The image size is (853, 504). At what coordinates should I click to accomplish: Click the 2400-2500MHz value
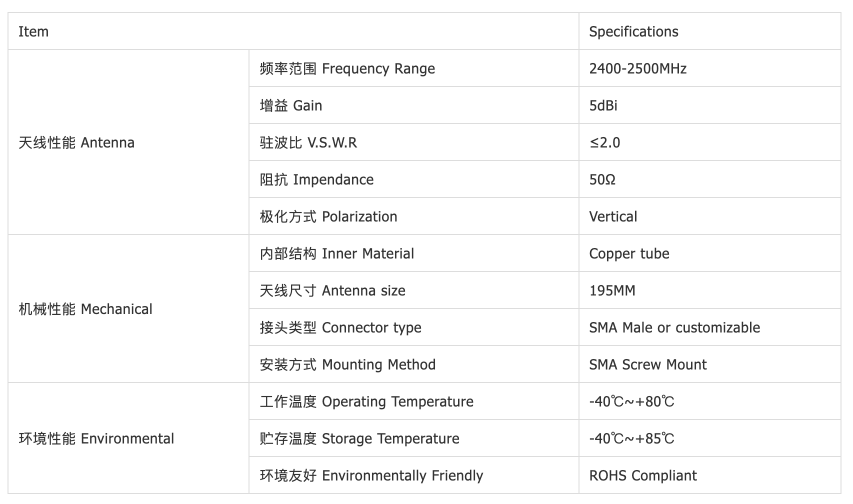(638, 68)
